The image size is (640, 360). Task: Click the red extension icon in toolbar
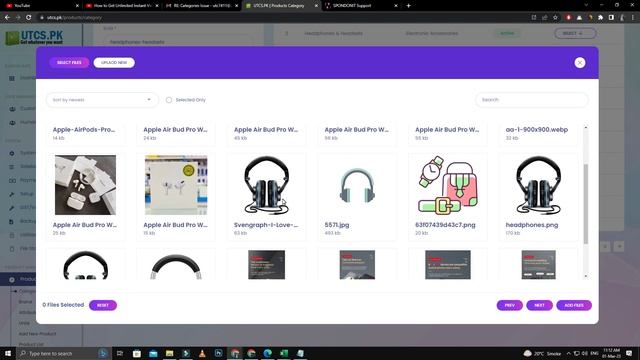pos(568,18)
